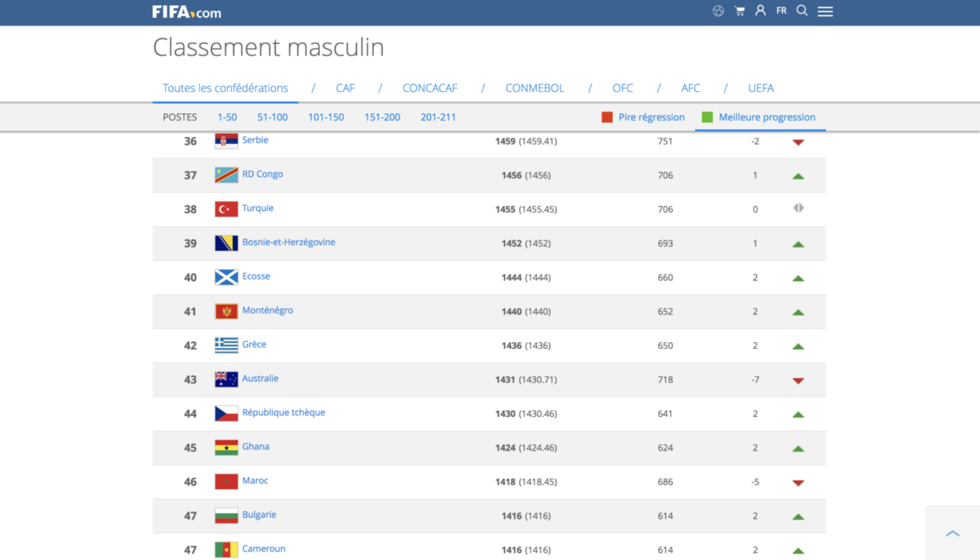
Task: Open the Australie team link
Action: tap(260, 379)
